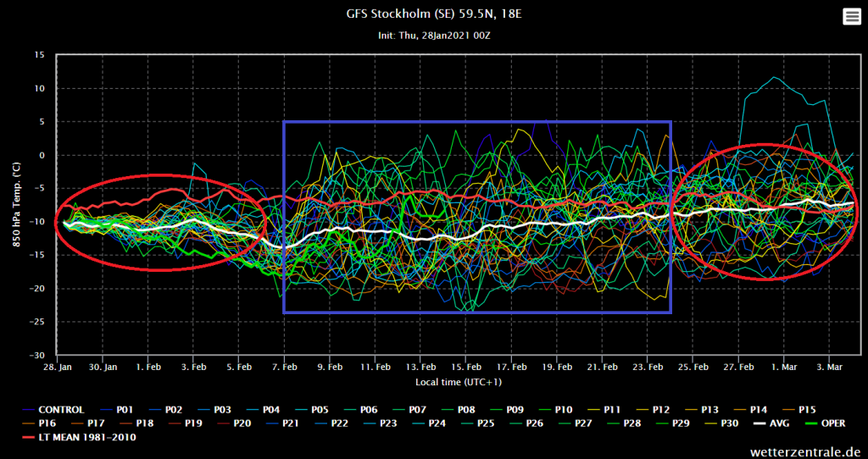The width and height of the screenshot is (868, 459).
Task: Toggle the P01 ensemble member legend entry
Action: tap(117, 410)
